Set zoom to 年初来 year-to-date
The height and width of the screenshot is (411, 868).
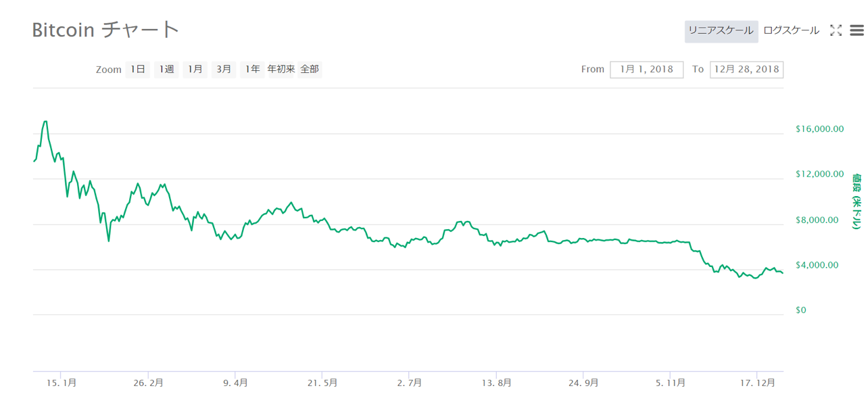[x=281, y=69]
